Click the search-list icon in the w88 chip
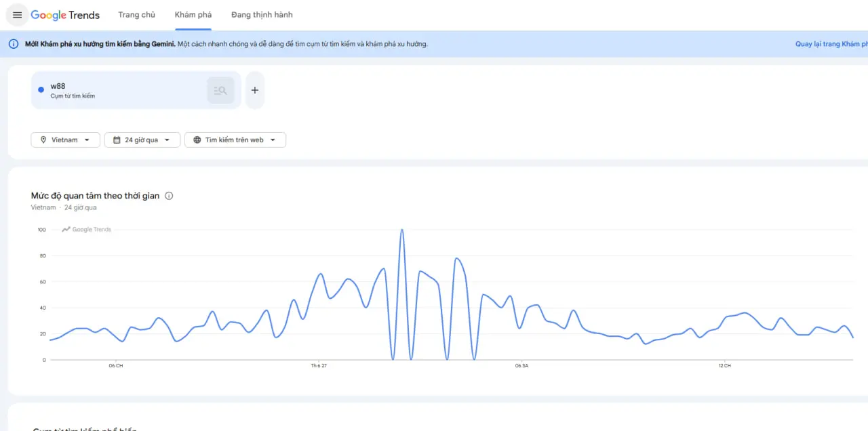This screenshot has height=431, width=868. [x=220, y=90]
